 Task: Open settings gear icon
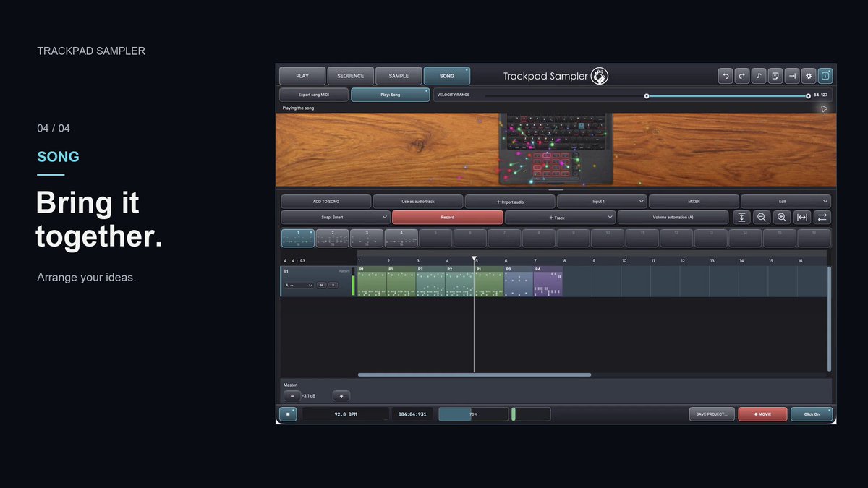(809, 76)
